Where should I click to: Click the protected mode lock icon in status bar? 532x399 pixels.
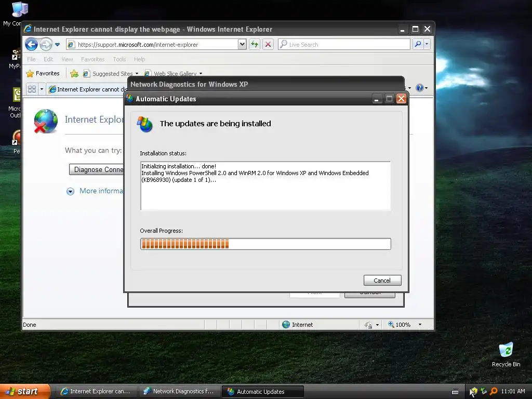(x=368, y=325)
